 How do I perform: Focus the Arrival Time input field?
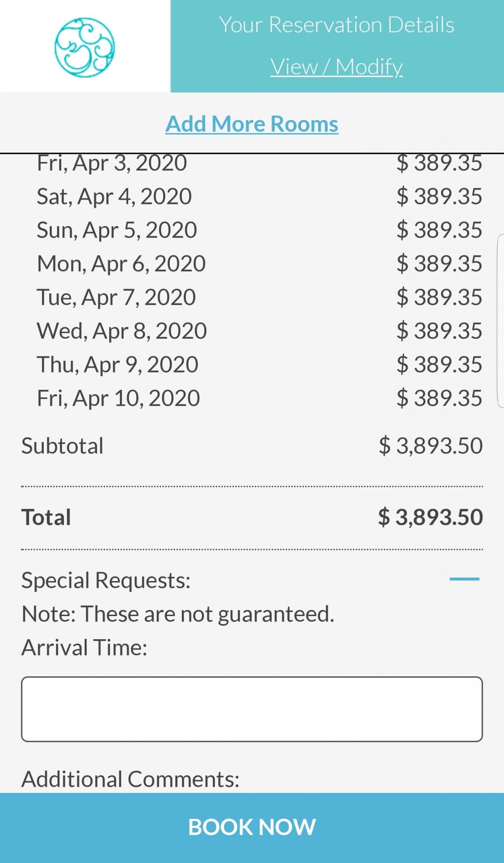(x=252, y=709)
